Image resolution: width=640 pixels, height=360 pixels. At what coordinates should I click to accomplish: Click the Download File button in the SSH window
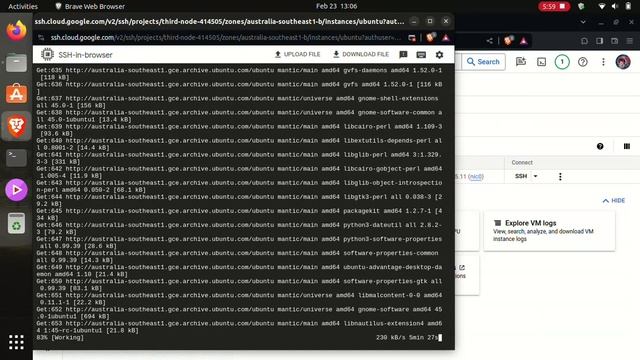361,54
